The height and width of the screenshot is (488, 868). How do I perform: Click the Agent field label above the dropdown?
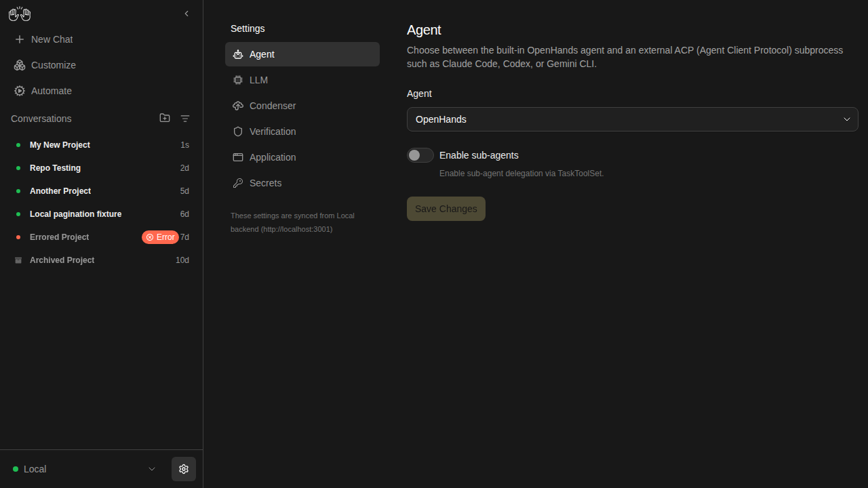click(x=419, y=94)
